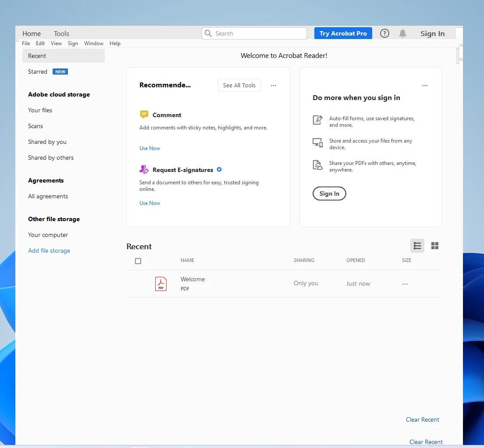484x448 pixels.
Task: Sort Recent list by SIZE column header
Action: click(406, 260)
